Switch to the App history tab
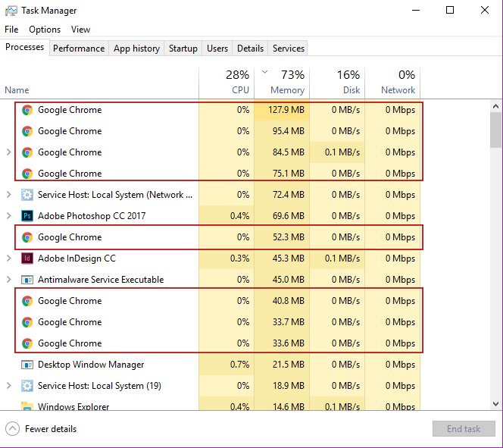Viewport: 503px width, 448px height. click(136, 49)
